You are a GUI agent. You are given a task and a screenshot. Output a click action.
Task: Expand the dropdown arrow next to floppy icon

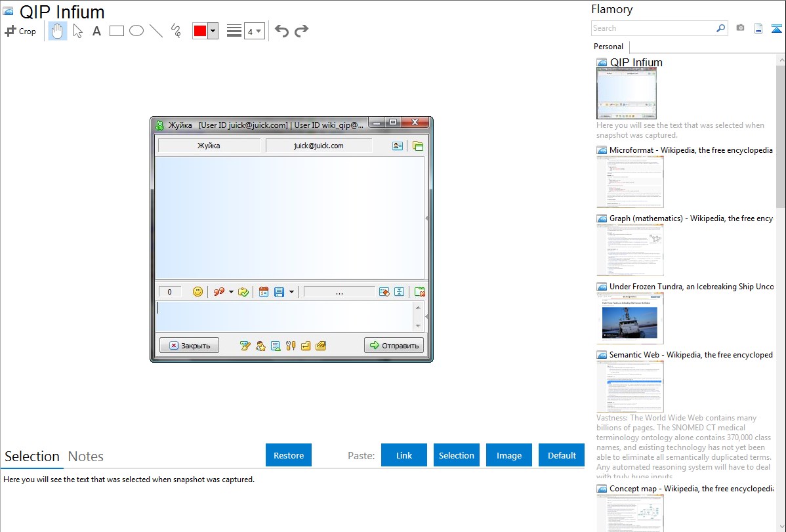coord(291,292)
